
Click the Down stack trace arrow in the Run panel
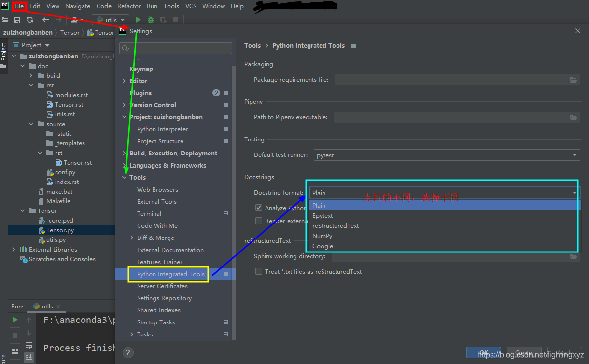click(x=29, y=333)
